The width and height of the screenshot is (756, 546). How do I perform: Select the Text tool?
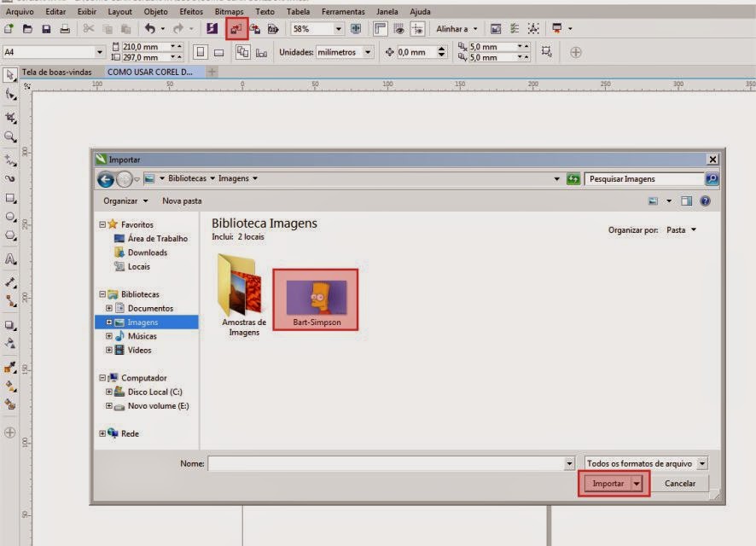(x=9, y=255)
